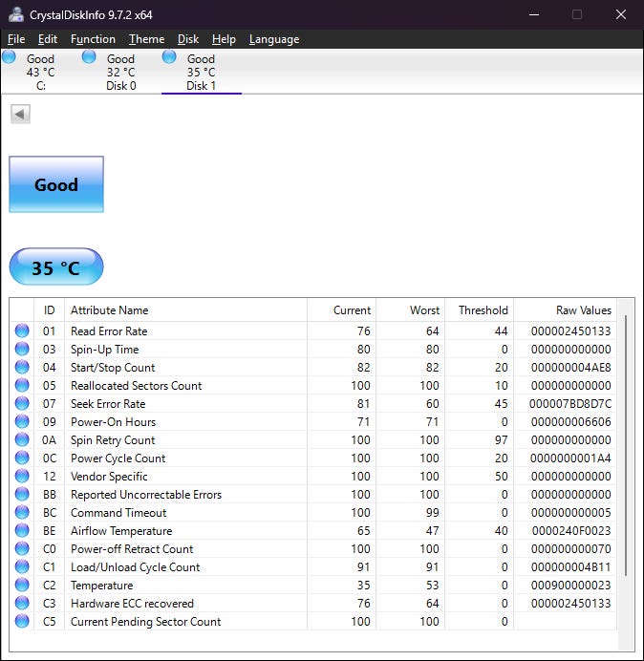Click the Reallocated Sectors Count status orb

(x=22, y=386)
